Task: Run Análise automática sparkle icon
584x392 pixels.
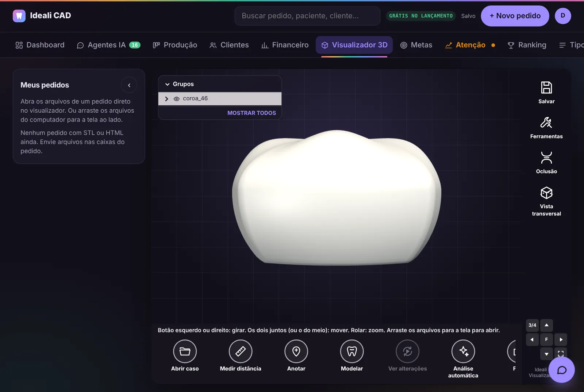Action: (463, 352)
